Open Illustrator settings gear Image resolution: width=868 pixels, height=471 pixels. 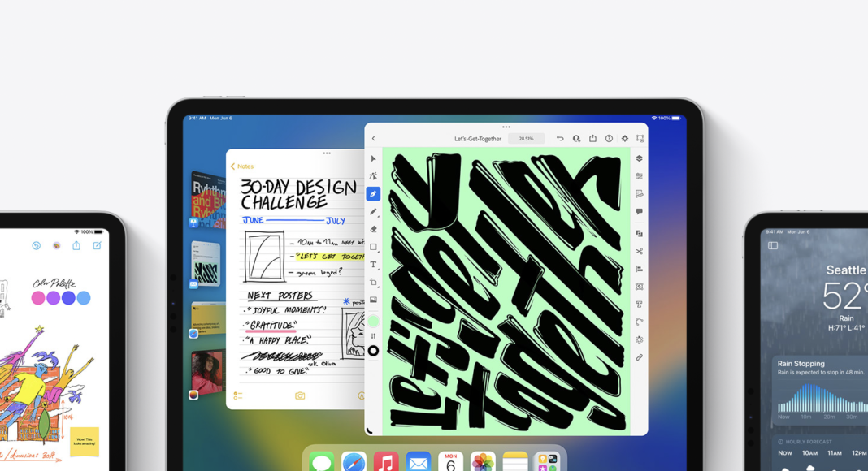[625, 139]
